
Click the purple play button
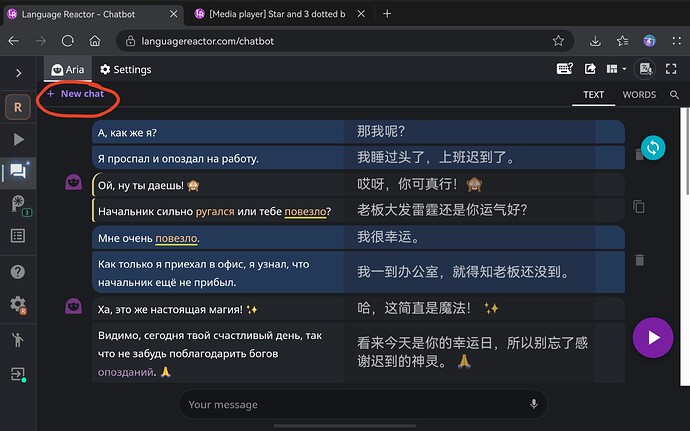point(653,338)
